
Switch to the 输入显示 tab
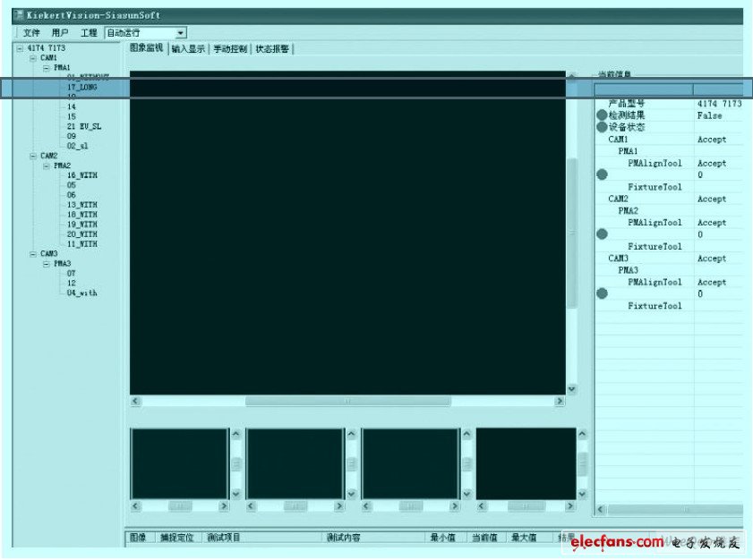[x=188, y=49]
